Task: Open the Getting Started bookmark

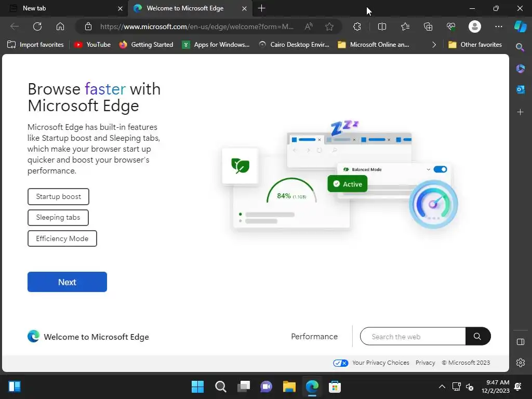Action: [x=146, y=45]
